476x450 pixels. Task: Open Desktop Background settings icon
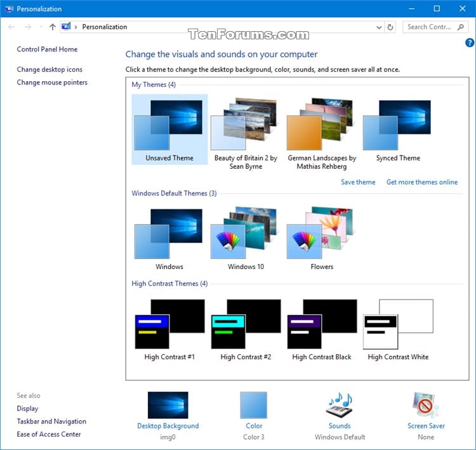coord(168,405)
